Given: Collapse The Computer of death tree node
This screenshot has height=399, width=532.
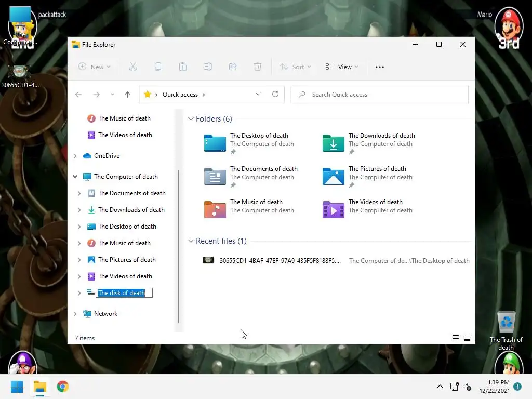Looking at the screenshot, I should (75, 177).
